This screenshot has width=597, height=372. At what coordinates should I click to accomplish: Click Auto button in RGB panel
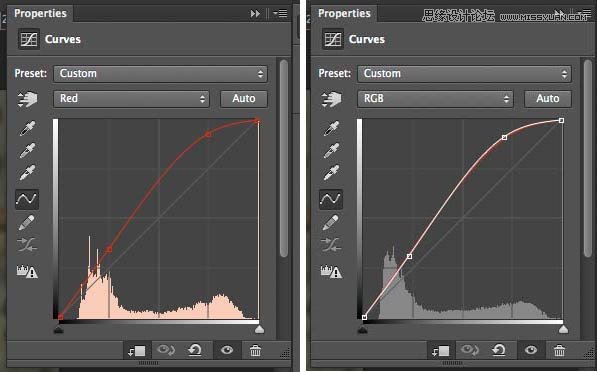[x=548, y=99]
